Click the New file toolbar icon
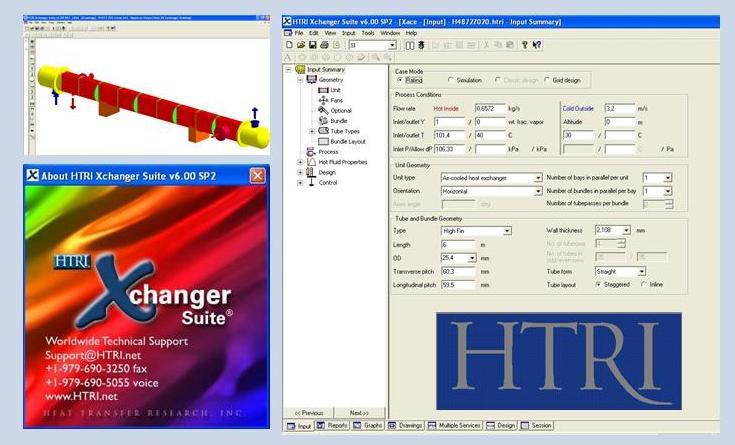This screenshot has width=735, height=445. point(289,45)
